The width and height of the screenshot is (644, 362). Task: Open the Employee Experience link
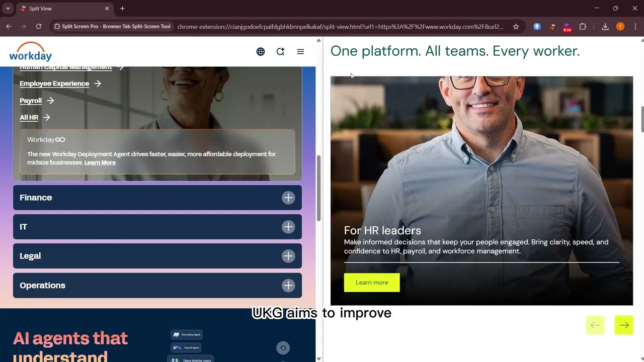[x=60, y=83]
